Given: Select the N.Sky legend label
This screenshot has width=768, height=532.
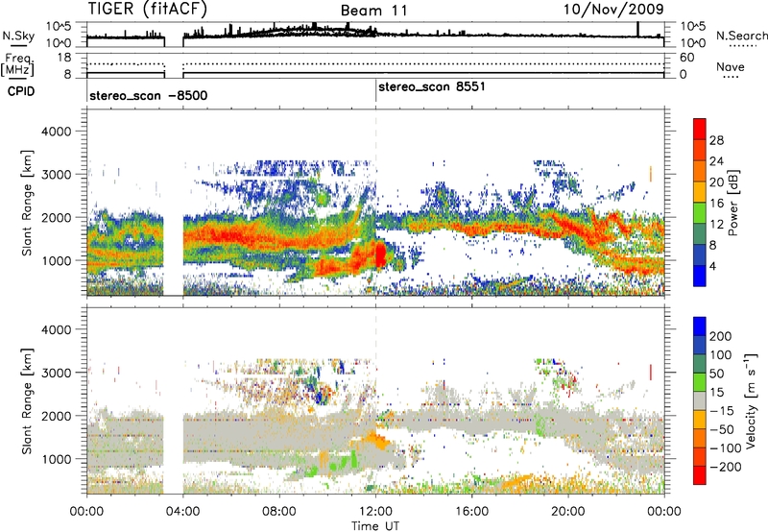Looking at the screenshot, I should (18, 36).
